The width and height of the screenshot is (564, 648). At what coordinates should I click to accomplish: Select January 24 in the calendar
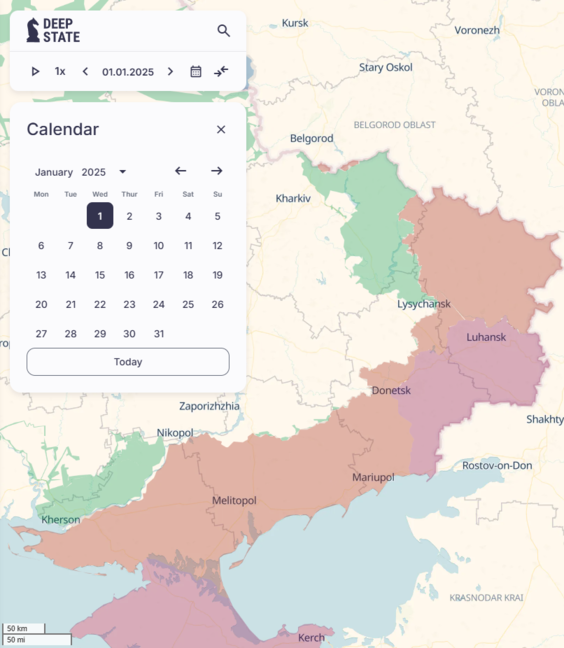coord(159,305)
